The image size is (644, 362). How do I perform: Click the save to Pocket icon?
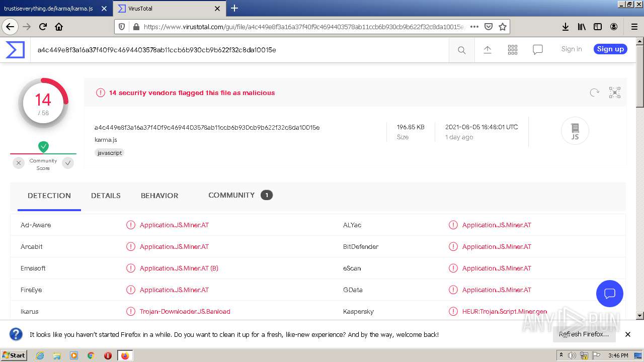point(488,27)
